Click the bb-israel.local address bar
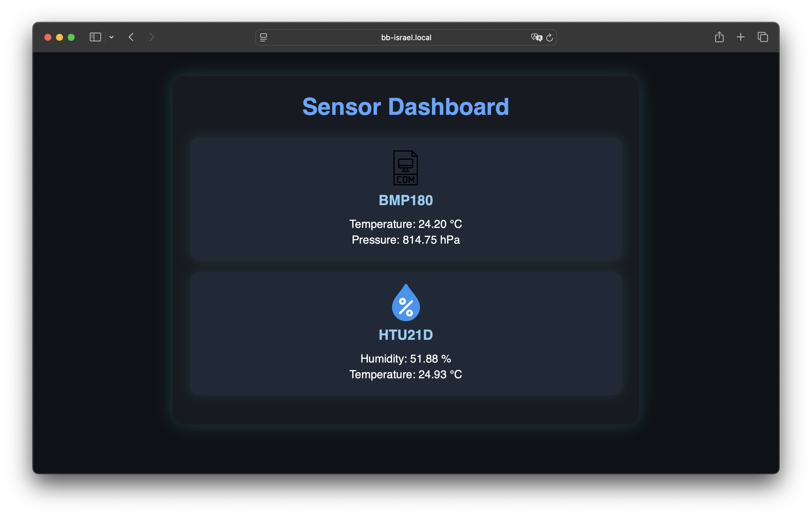Image resolution: width=812 pixels, height=517 pixels. click(406, 37)
